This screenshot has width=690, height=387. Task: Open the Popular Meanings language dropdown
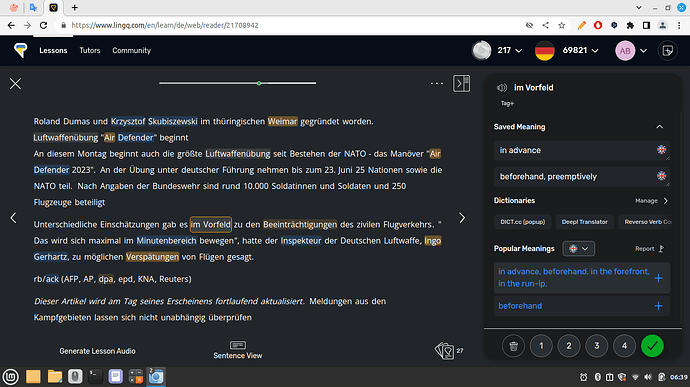pyautogui.click(x=579, y=249)
